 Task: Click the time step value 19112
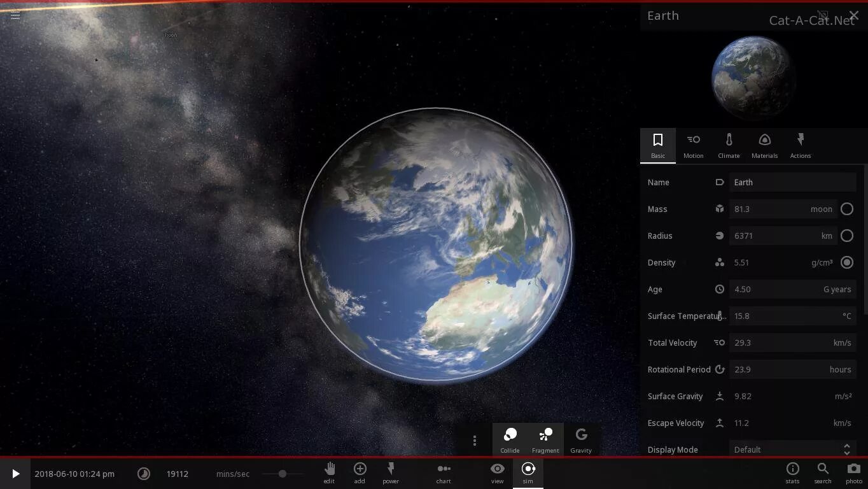click(x=178, y=474)
